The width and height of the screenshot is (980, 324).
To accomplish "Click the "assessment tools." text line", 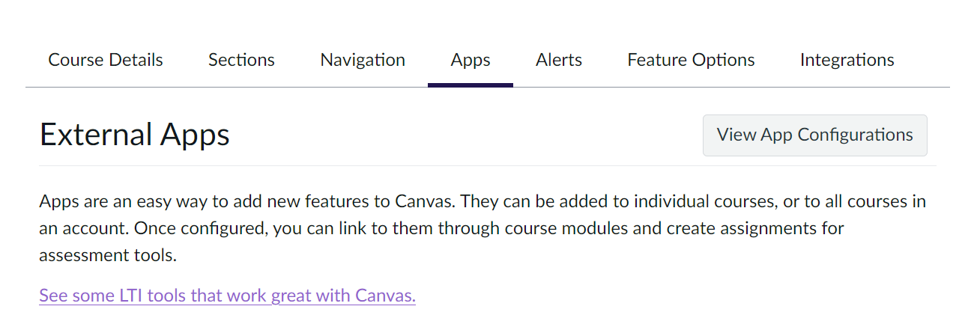I will (108, 256).
